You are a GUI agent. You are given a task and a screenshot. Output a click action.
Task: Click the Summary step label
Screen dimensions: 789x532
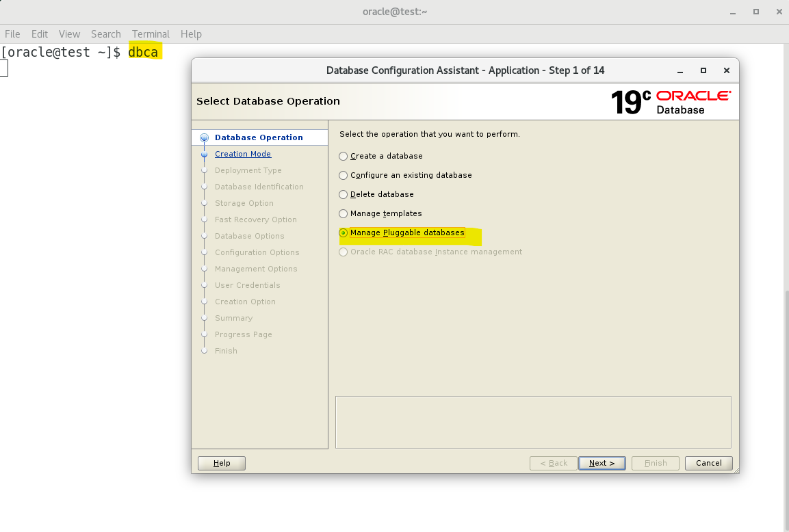point(233,318)
